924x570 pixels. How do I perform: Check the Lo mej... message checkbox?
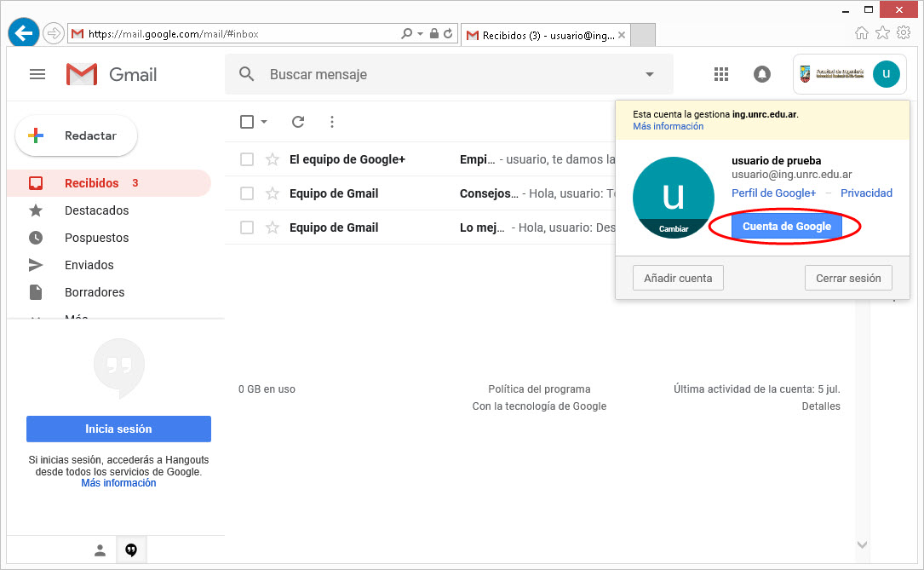[x=247, y=227]
